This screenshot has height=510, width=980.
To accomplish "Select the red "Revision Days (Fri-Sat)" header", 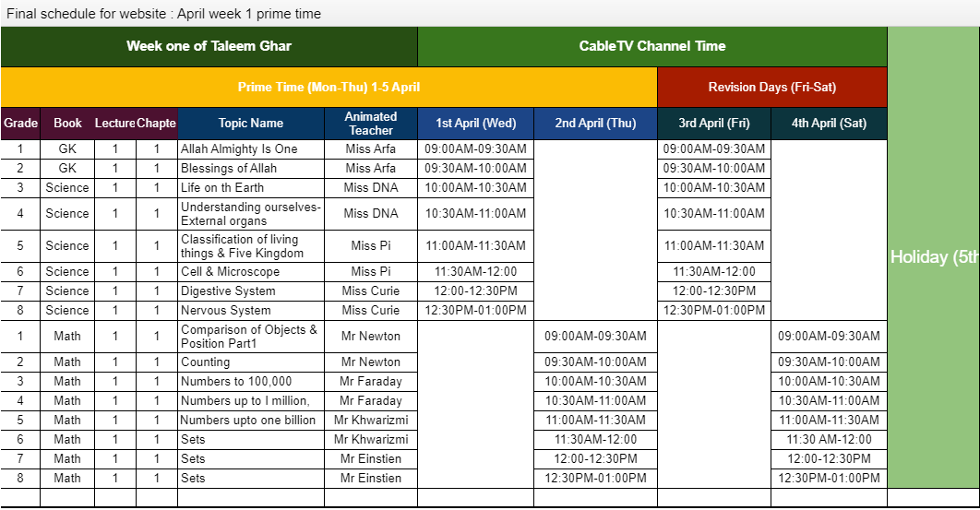I will pyautogui.click(x=771, y=88).
